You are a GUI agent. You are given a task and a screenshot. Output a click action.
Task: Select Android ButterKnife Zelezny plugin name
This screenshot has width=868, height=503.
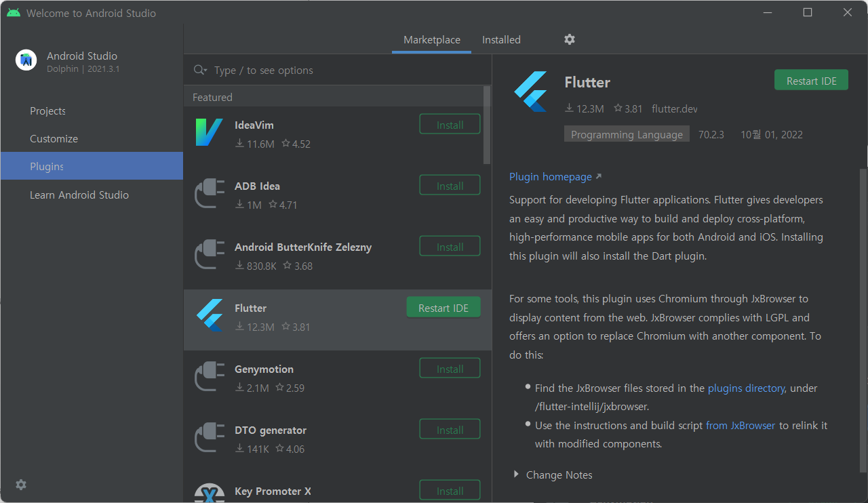point(303,247)
